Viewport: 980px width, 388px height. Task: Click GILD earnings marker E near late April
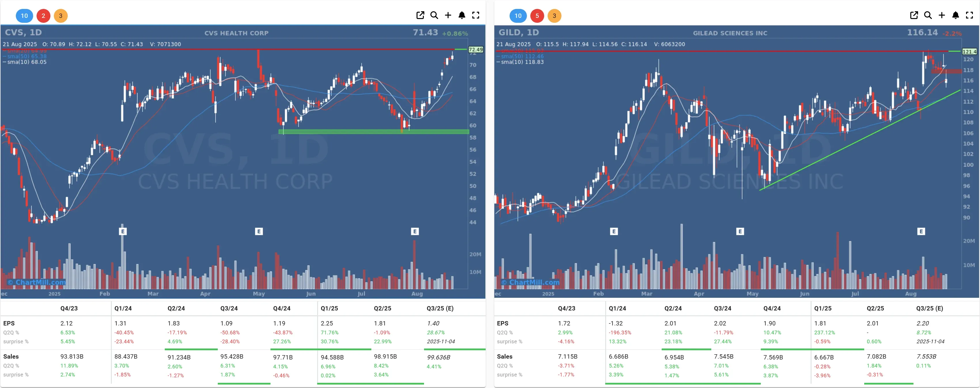pyautogui.click(x=740, y=231)
